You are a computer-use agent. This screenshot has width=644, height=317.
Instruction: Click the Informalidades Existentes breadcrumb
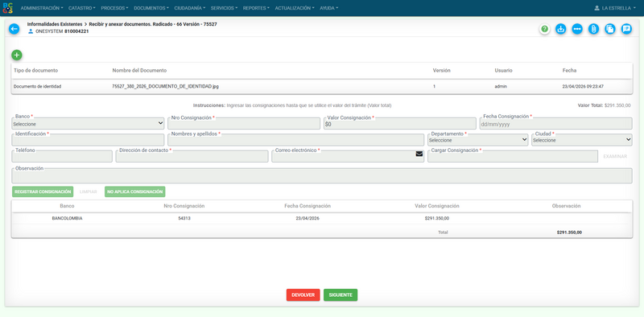click(x=55, y=24)
